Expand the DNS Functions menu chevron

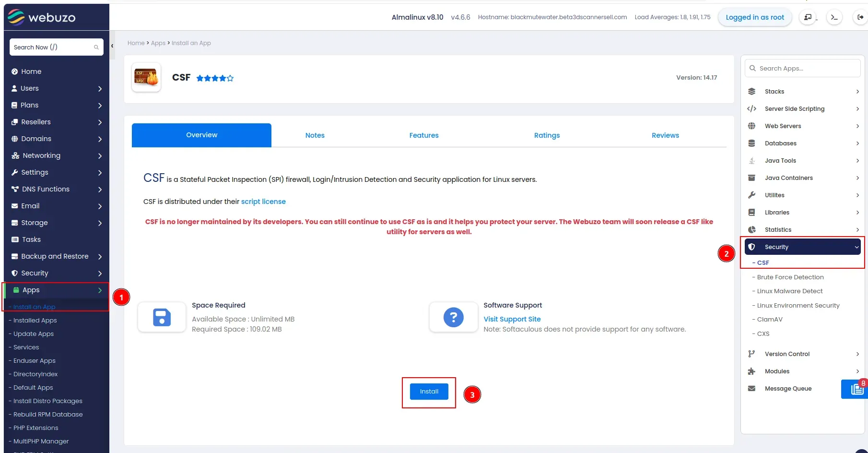click(100, 190)
